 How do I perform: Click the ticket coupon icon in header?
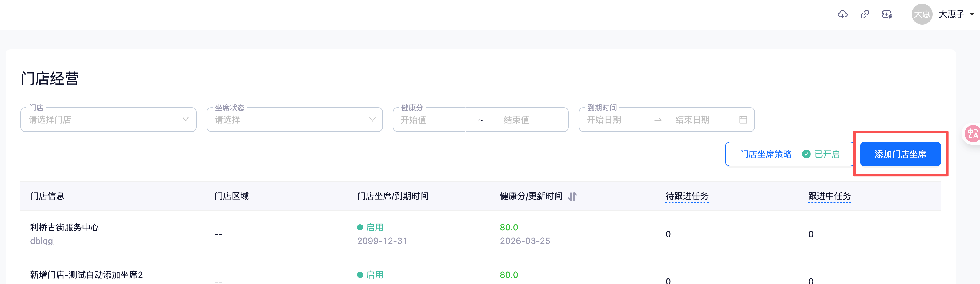click(x=887, y=14)
